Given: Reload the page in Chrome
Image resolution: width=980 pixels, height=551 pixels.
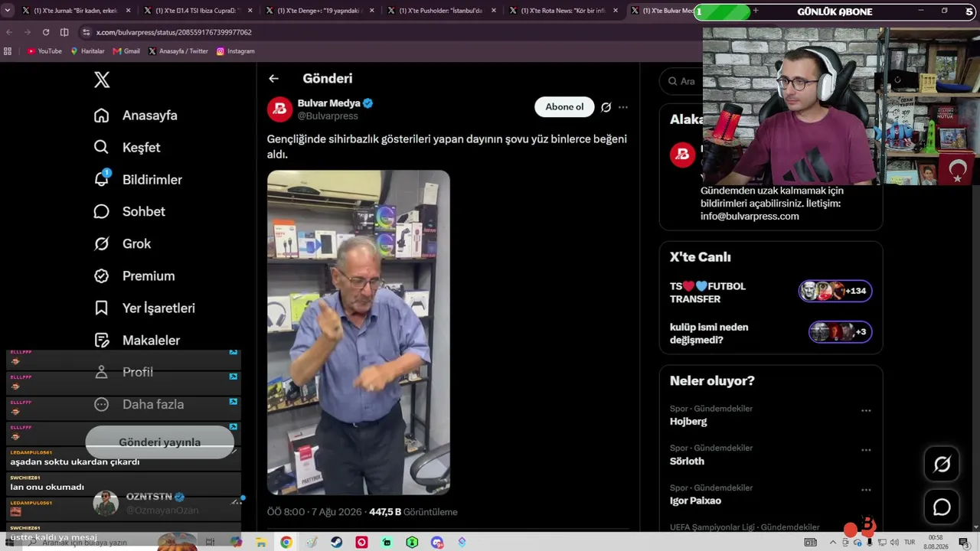Looking at the screenshot, I should tap(46, 32).
